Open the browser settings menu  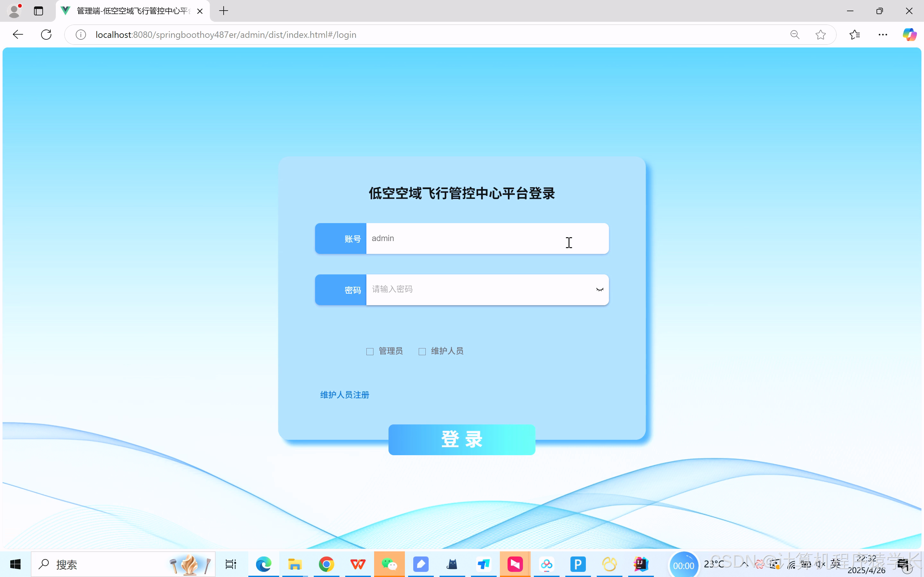pyautogui.click(x=883, y=34)
